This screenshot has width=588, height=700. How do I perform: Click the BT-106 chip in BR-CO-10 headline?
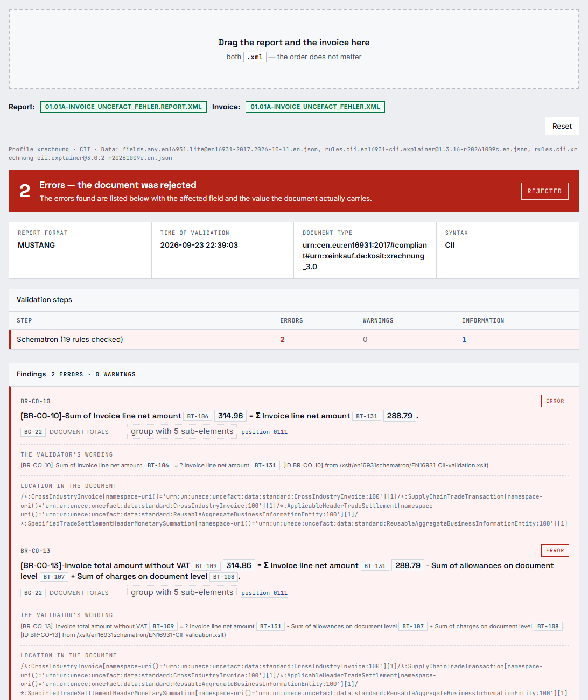198,416
